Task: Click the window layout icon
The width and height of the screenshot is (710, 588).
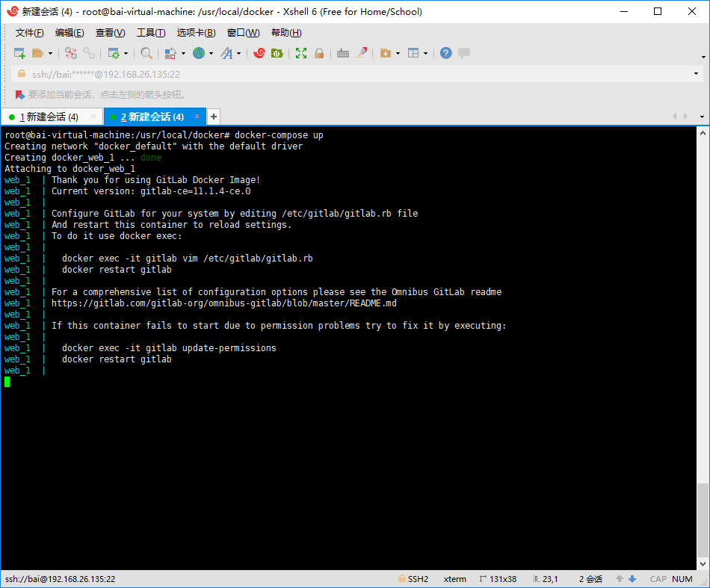Action: click(413, 53)
